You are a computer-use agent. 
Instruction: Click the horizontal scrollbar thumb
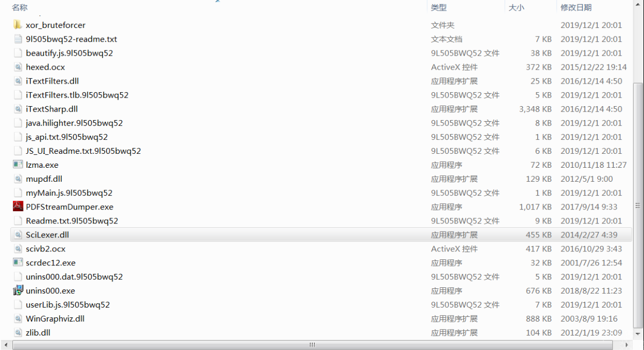point(311,345)
